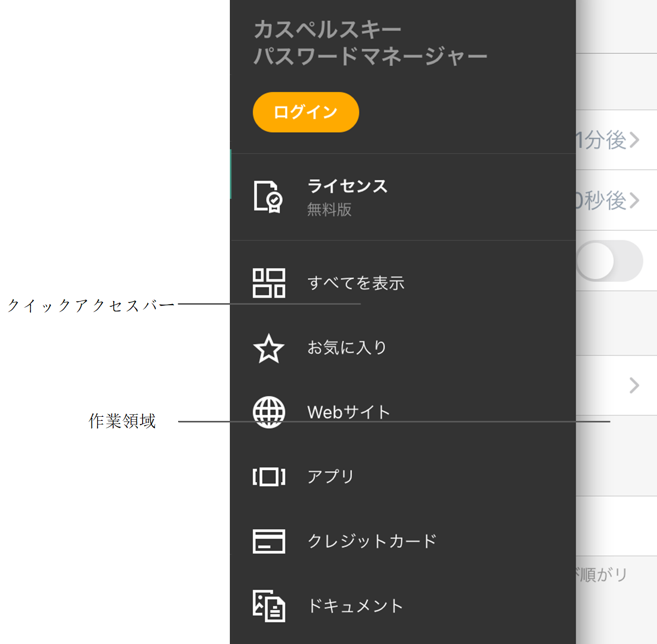Image resolution: width=657 pixels, height=644 pixels.
Task: Click the Webサイト globe icon
Action: point(269,412)
